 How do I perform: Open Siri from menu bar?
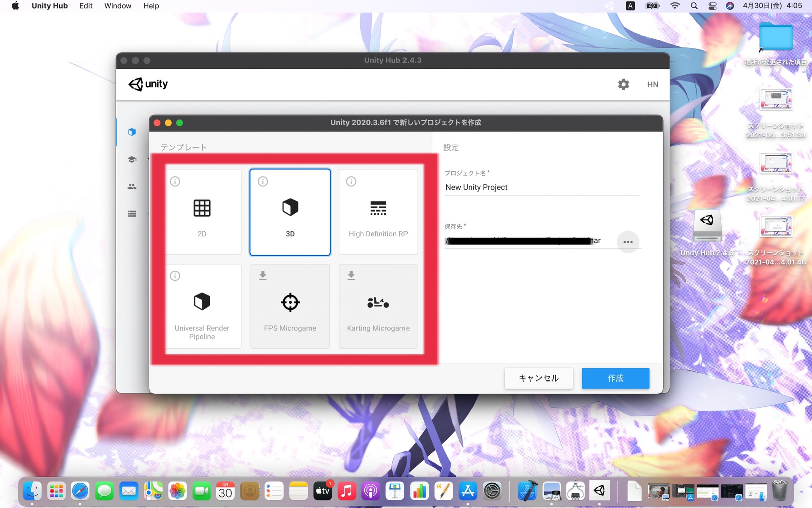(730, 6)
